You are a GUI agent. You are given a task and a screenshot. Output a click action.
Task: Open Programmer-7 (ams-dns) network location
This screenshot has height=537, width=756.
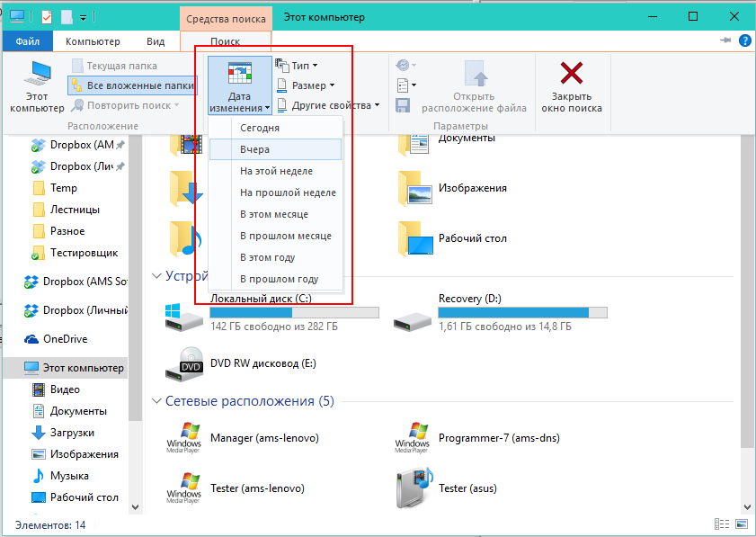click(477, 438)
